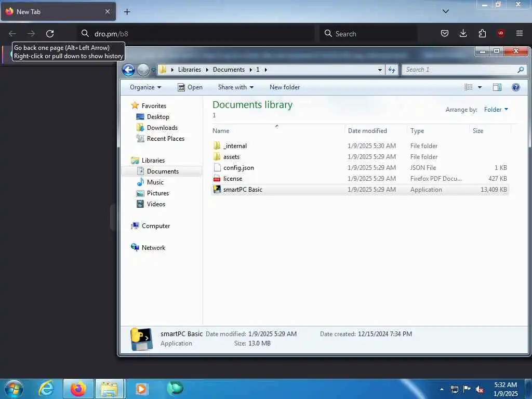Viewport: 532px width, 399px height.
Task: Open Music library in the navigation pane
Action: pos(155,182)
